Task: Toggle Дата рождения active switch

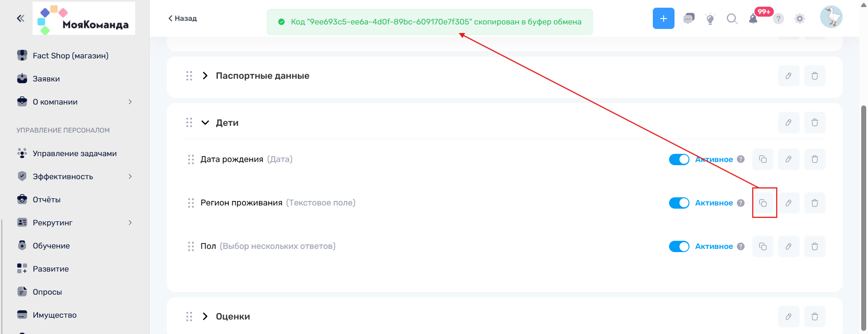Action: (679, 159)
